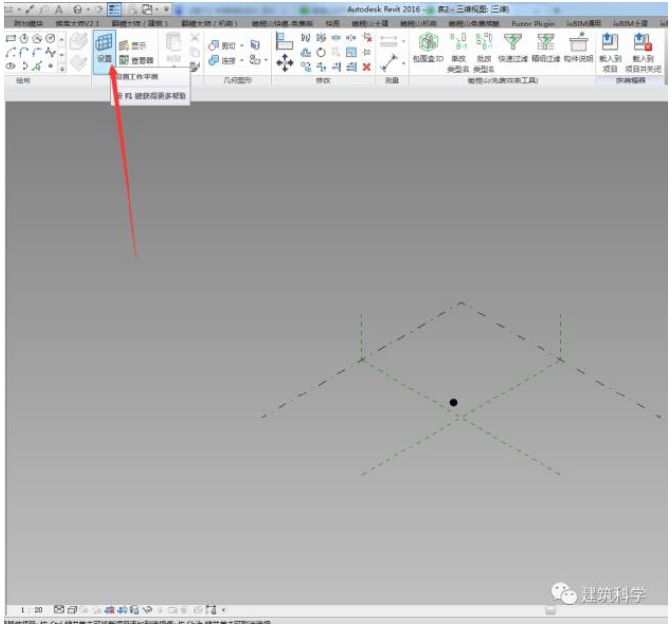
Task: Click 载入到项目并关闭 load and close
Action: (x=643, y=50)
